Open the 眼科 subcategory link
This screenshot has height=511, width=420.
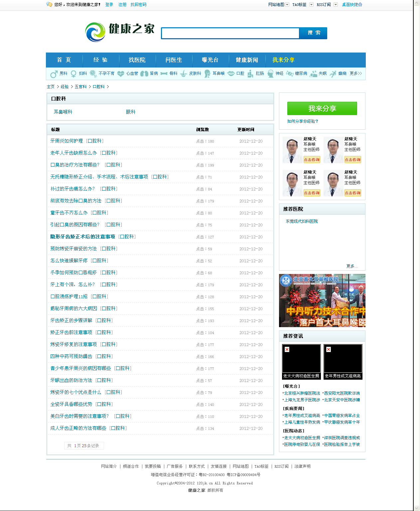[x=131, y=112]
